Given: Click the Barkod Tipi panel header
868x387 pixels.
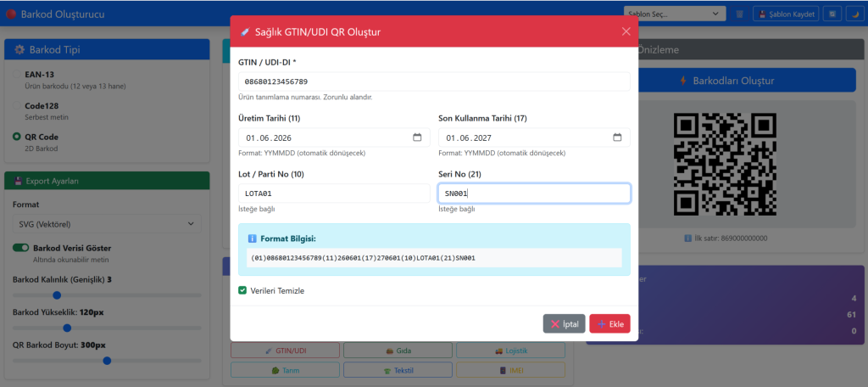Looking at the screenshot, I should pos(107,49).
